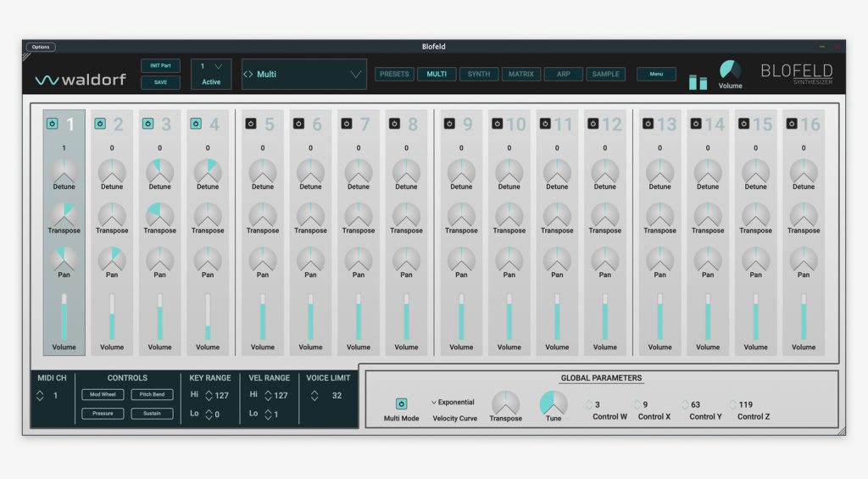Click the global Transpose knob
This screenshot has height=479, width=868.
tap(505, 403)
